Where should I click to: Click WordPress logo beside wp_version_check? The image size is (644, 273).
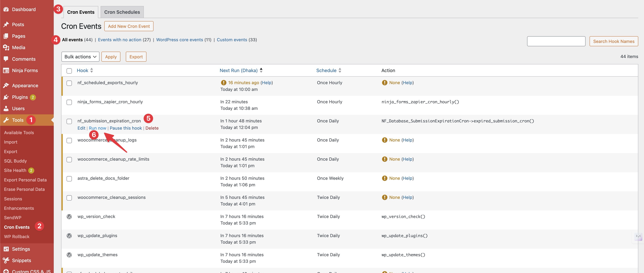click(69, 217)
